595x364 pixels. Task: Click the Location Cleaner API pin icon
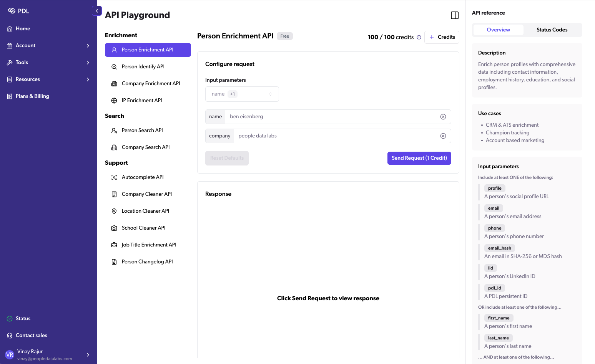[114, 211]
